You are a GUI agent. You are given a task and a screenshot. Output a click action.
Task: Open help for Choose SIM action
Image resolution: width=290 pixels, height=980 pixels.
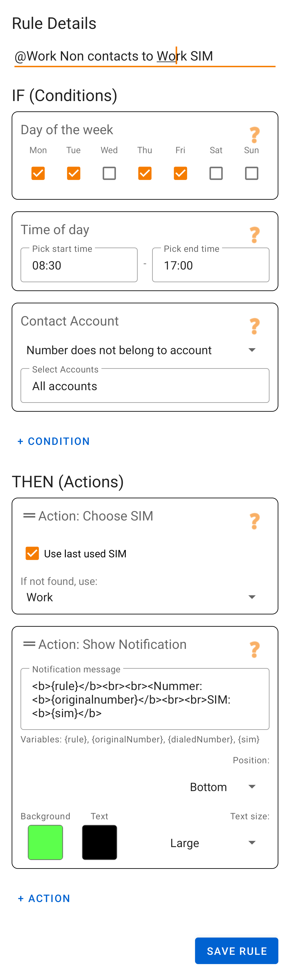(254, 521)
